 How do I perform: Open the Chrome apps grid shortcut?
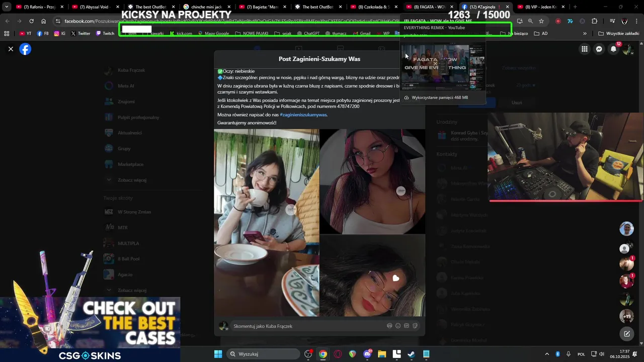[x=7, y=34]
